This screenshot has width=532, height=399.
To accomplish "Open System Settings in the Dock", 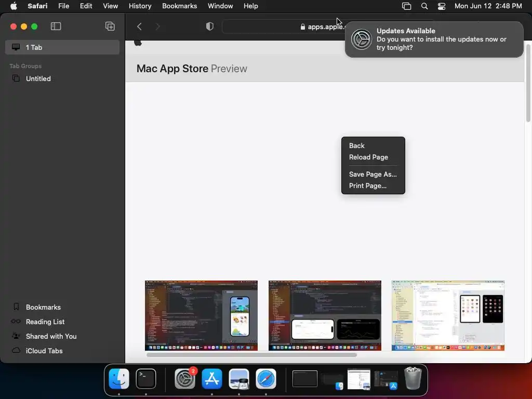I will point(185,379).
